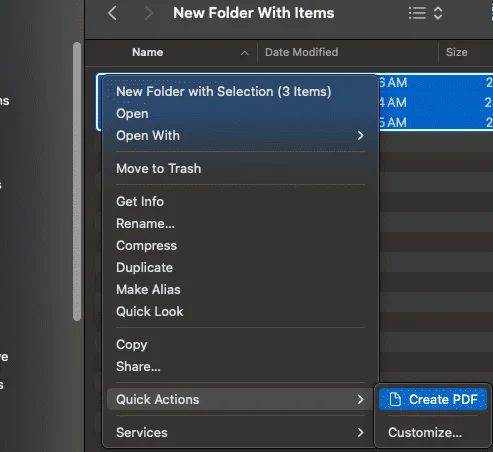Viewport: 493px width, 452px height.
Task: Choose Rename... from the context menu
Action: click(x=145, y=223)
